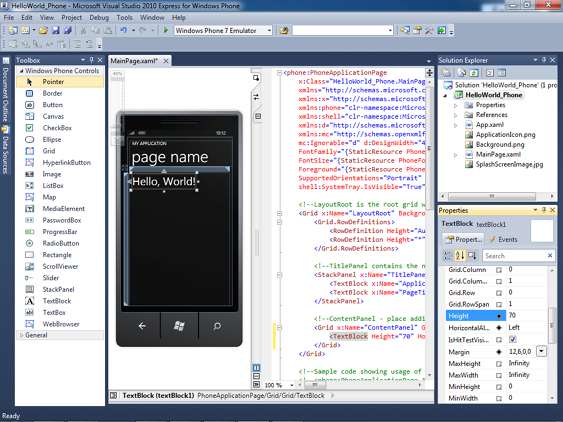This screenshot has height=422, width=563.
Task: Select the ProgressBar control in Toolbox
Action: 60,232
